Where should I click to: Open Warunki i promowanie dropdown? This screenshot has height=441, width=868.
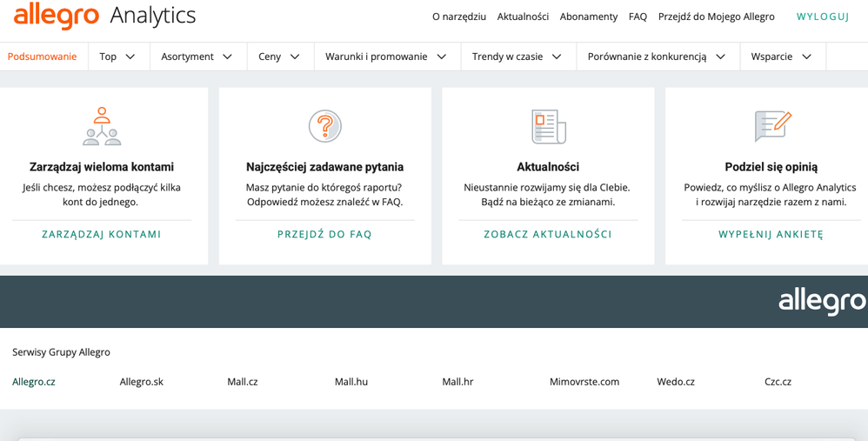[x=387, y=57]
